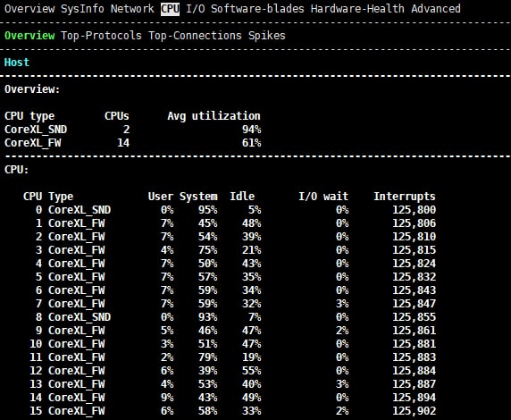Click the Idle column header
The width and height of the screenshot is (511, 420).
point(242,197)
